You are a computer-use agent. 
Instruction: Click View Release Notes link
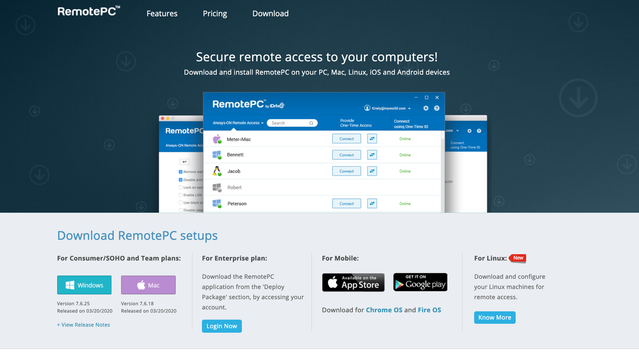[x=84, y=324]
